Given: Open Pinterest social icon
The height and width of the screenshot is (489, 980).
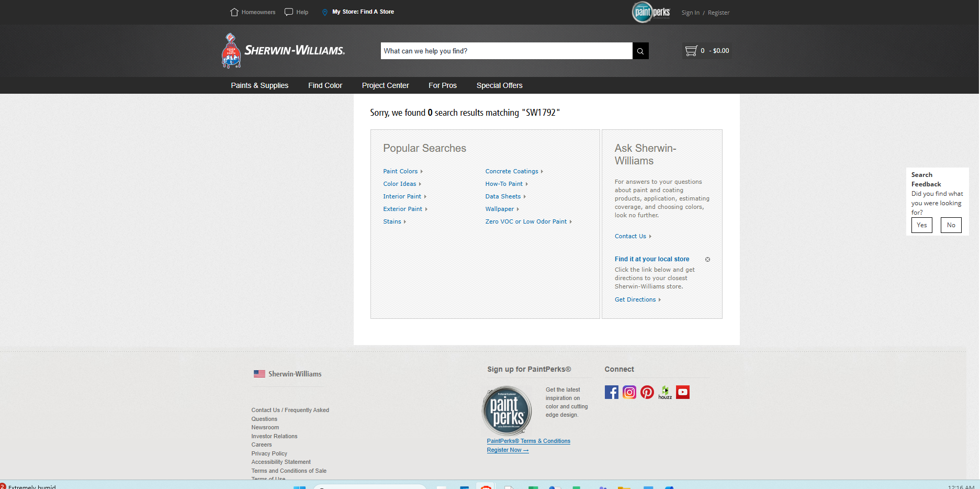Looking at the screenshot, I should (647, 392).
